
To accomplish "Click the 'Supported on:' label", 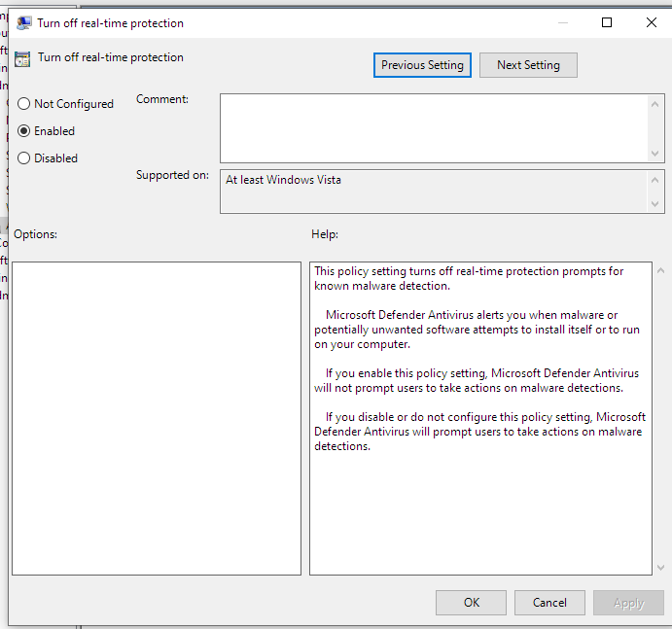I will [172, 175].
